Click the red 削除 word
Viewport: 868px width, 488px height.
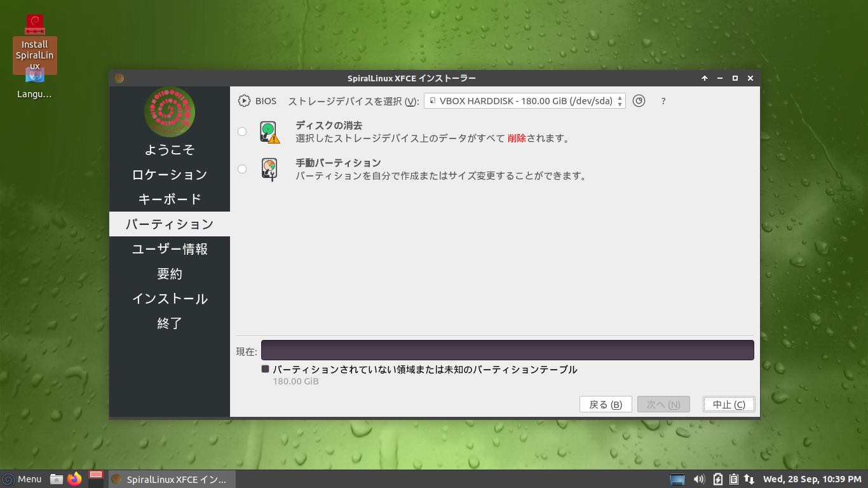(x=517, y=139)
